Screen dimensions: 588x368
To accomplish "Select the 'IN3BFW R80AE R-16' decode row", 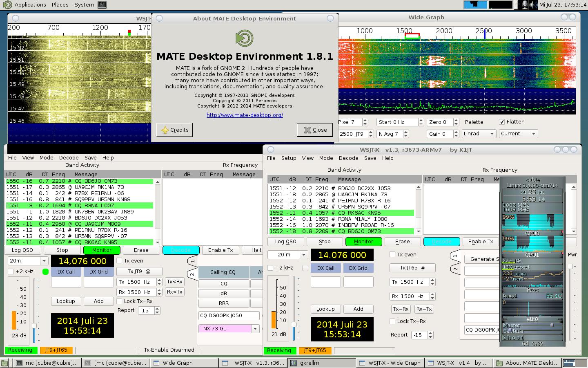I will point(342,225).
